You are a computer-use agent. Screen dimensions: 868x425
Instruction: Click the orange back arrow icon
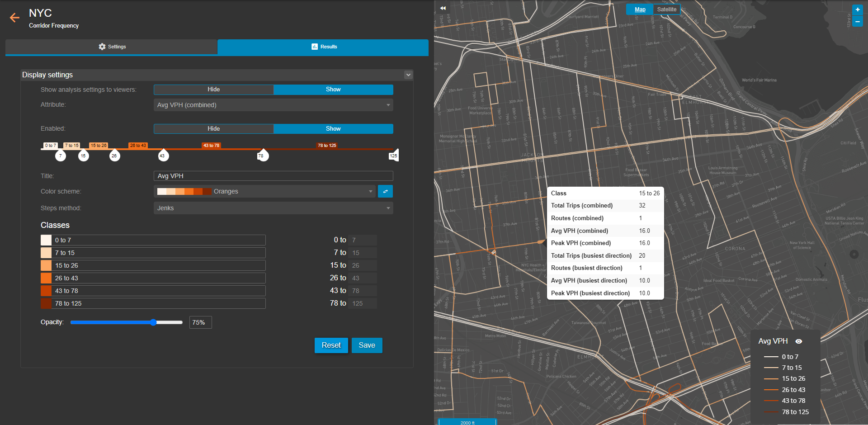tap(14, 18)
